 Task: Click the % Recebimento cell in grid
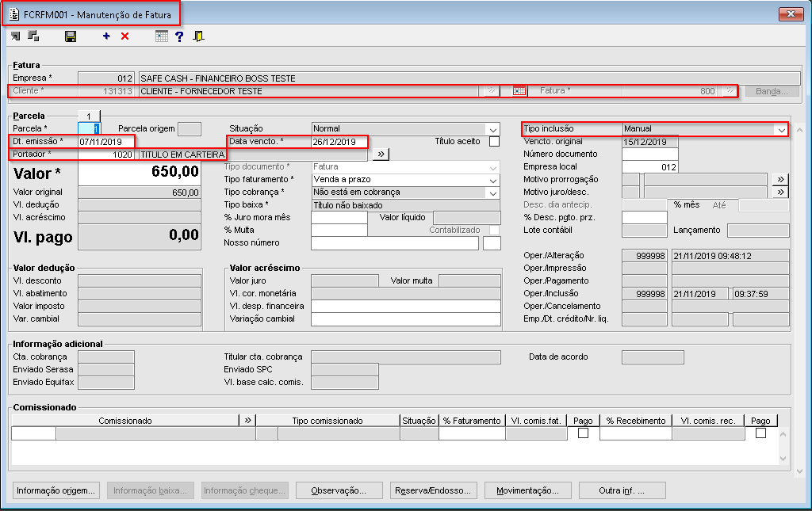[x=636, y=433]
